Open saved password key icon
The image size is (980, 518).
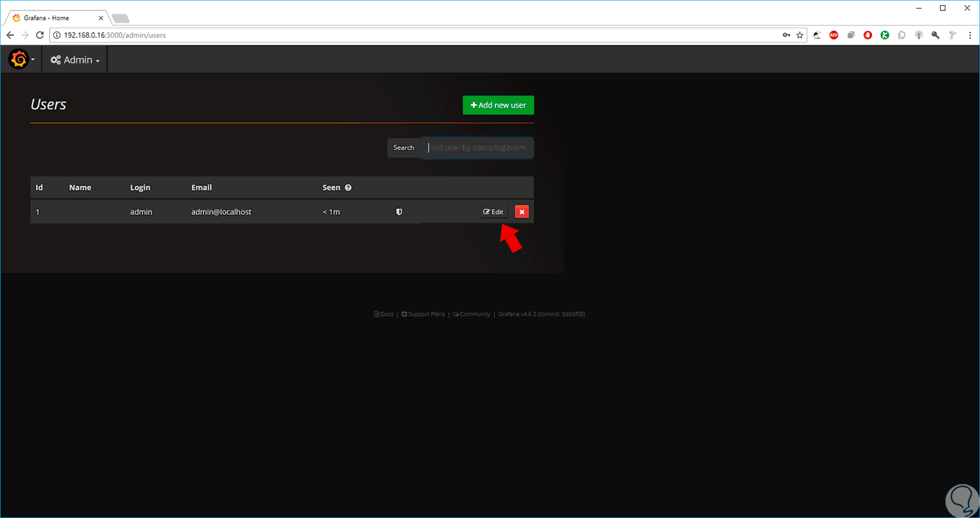coord(787,35)
